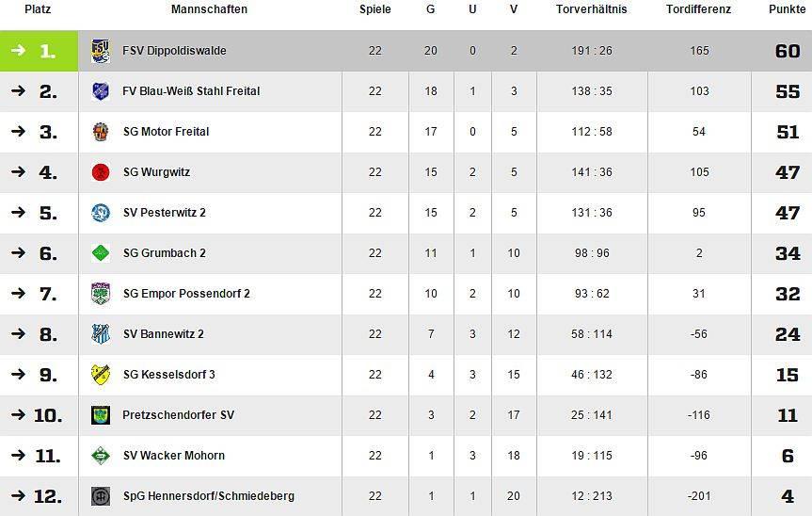Click the Tordifferenz column header
The height and width of the screenshot is (516, 812).
point(698,9)
